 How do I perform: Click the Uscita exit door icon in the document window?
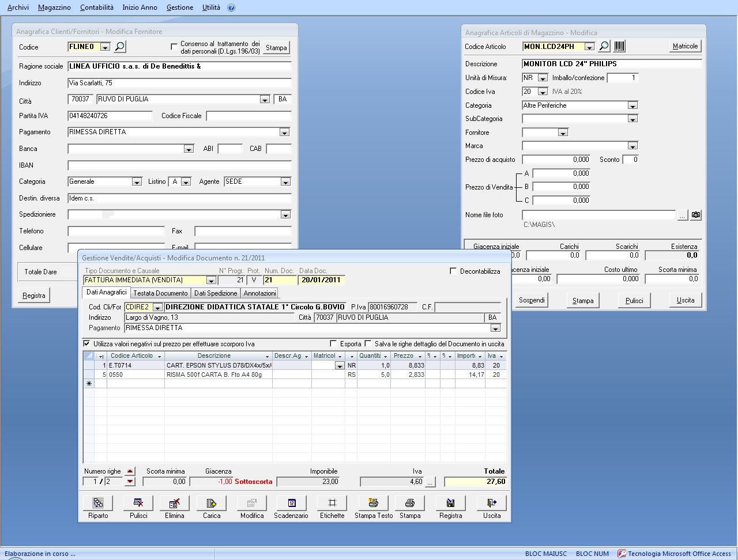coord(492,503)
